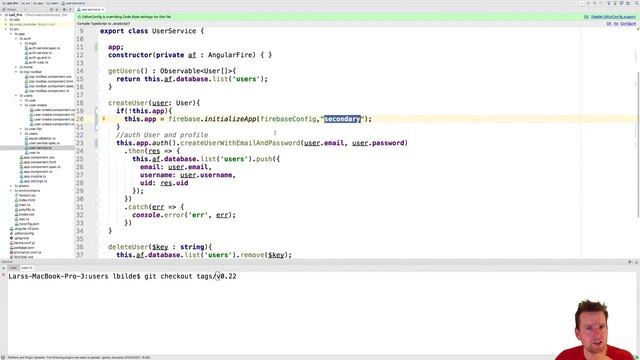Click intention lightbulb on line 20
Viewport: 640px width, 360px height.
pos(104,119)
